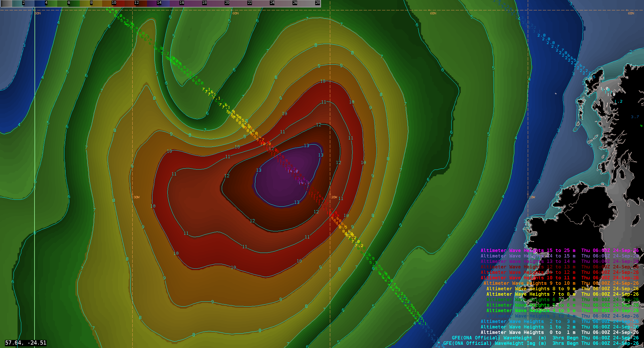Image resolution: width=644 pixels, height=348 pixels.
Task: Hide Altimeter Wave Heights 1 to 2 m layer
Action: pyautogui.click(x=559, y=327)
